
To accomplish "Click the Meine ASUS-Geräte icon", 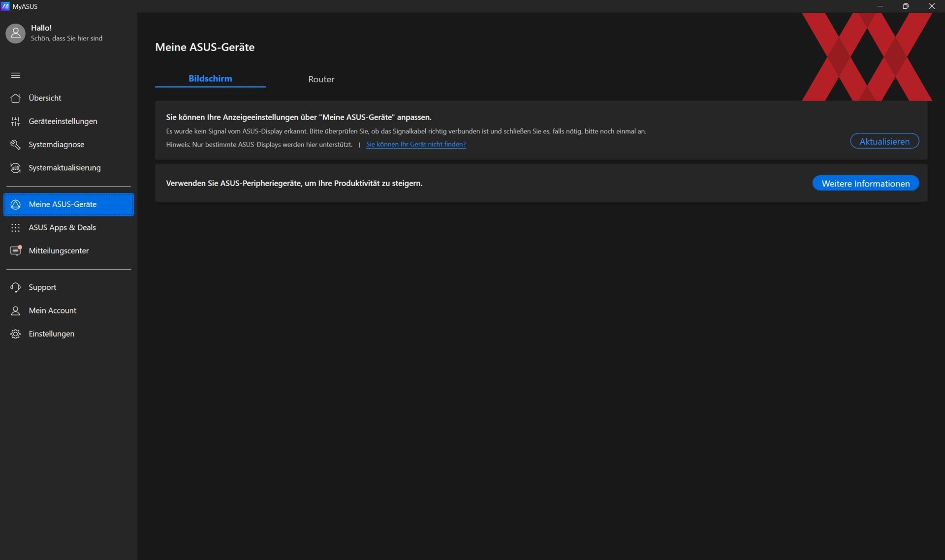I will pos(15,204).
